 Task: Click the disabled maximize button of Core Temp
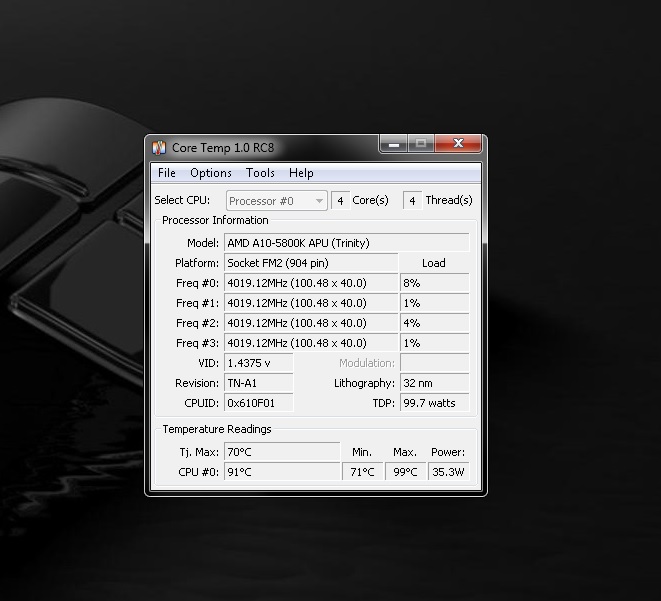pyautogui.click(x=421, y=144)
